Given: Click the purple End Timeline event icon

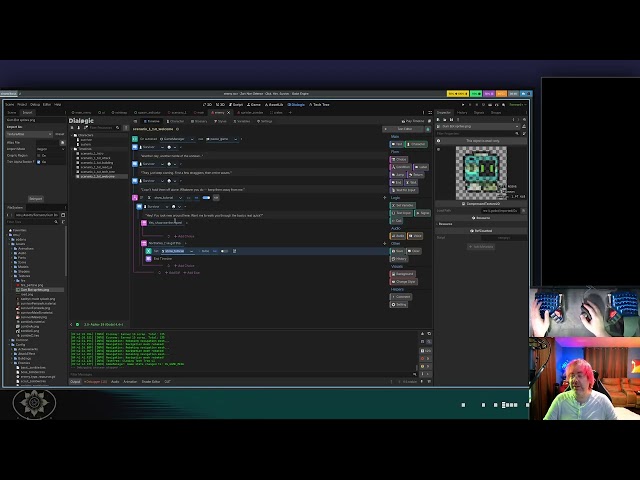Looking at the screenshot, I should [149, 259].
